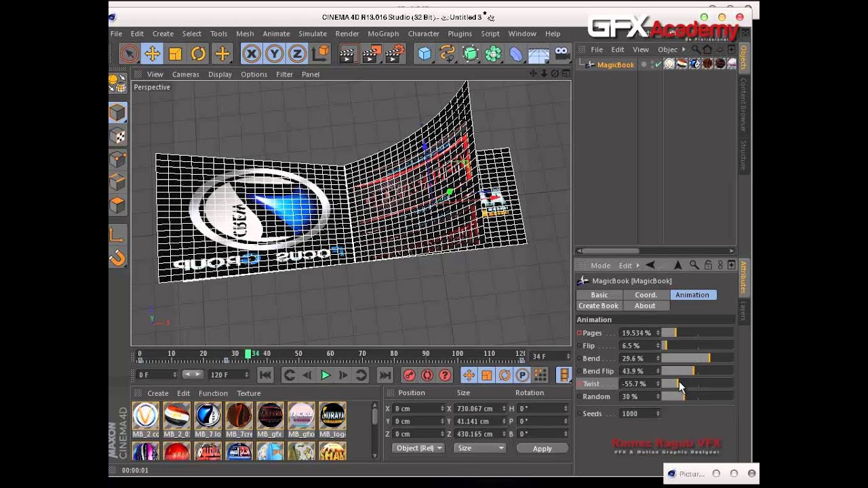Open the Object (Rel) coordinate dropdown
The image size is (868, 488).
pos(419,448)
